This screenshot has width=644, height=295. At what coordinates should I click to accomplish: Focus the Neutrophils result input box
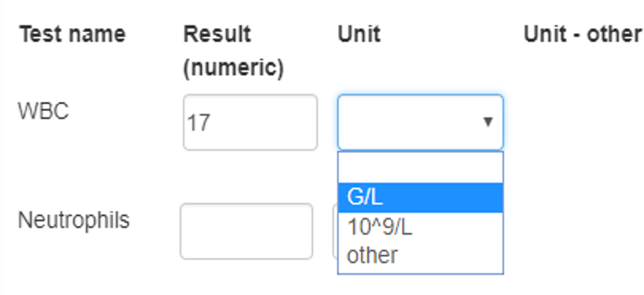point(246,231)
